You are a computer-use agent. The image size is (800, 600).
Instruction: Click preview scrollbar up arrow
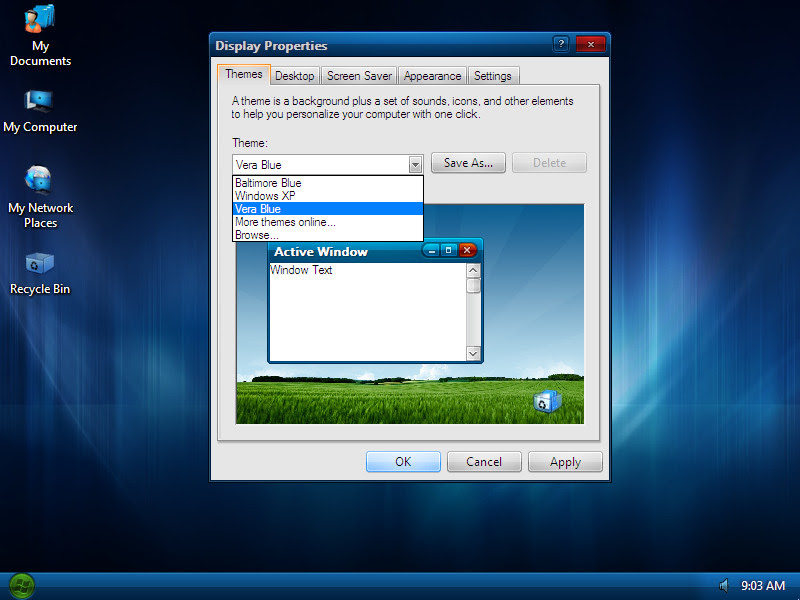pyautogui.click(x=473, y=270)
